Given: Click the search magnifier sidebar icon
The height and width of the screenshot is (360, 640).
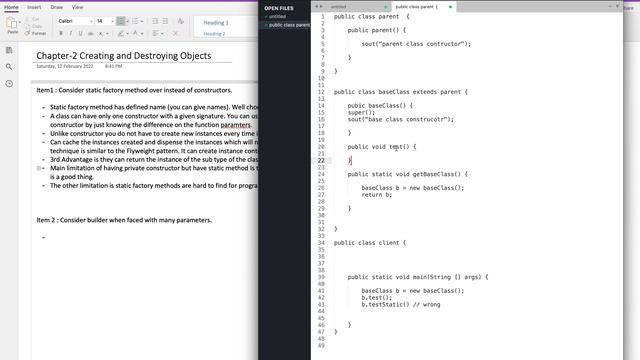Looking at the screenshot, I should click(x=9, y=67).
